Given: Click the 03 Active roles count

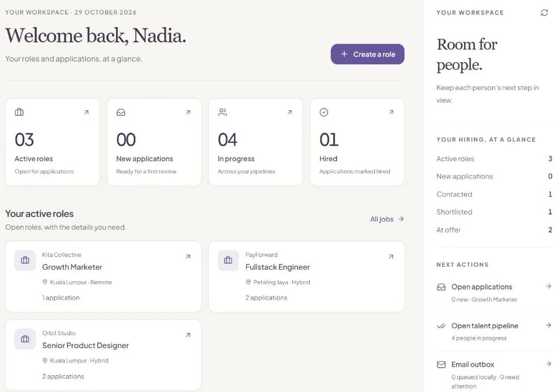Looking at the screenshot, I should point(24,140).
